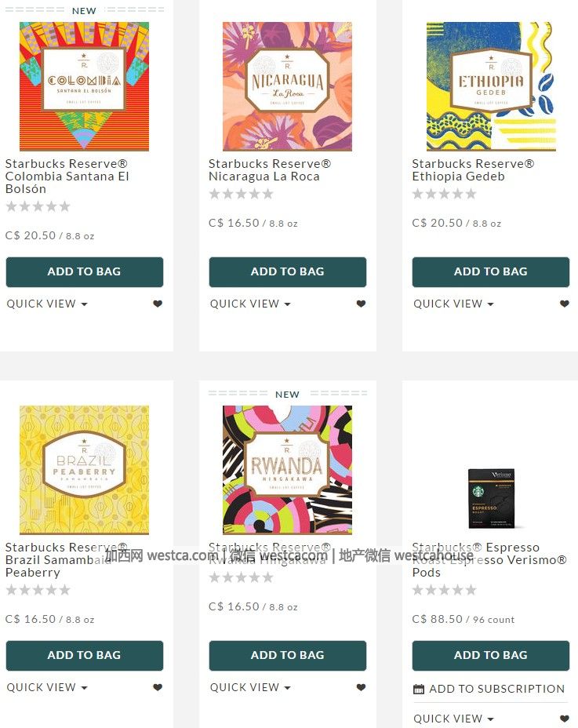The width and height of the screenshot is (578, 728).
Task: Rate Nicaragua La Roca using the stars
Action: point(241,194)
